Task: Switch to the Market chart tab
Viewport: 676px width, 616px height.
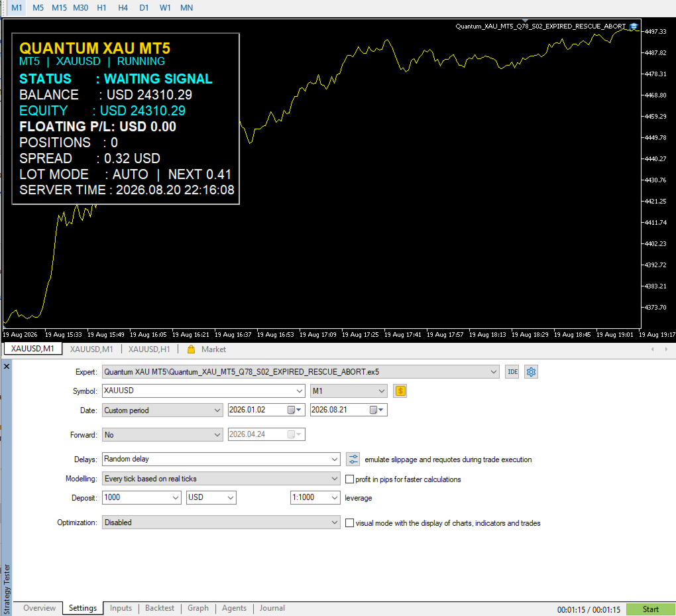Action: click(213, 349)
